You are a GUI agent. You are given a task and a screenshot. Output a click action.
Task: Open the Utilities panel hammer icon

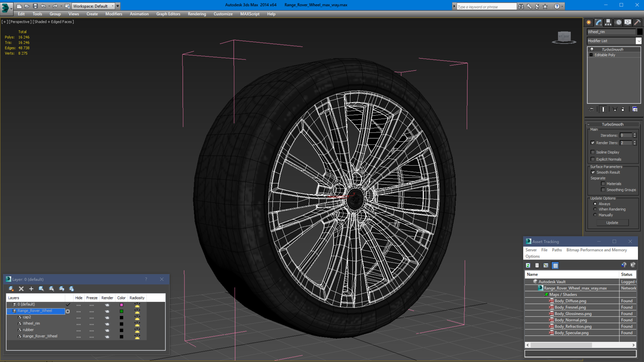pos(637,23)
